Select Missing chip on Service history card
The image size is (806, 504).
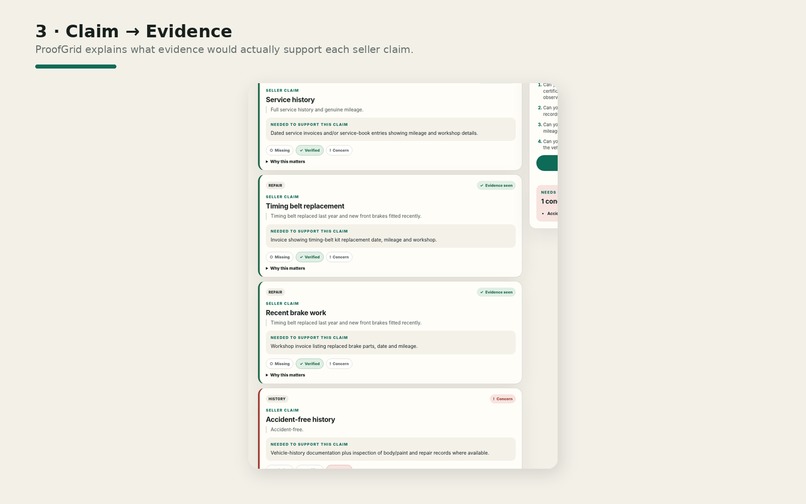click(x=280, y=151)
